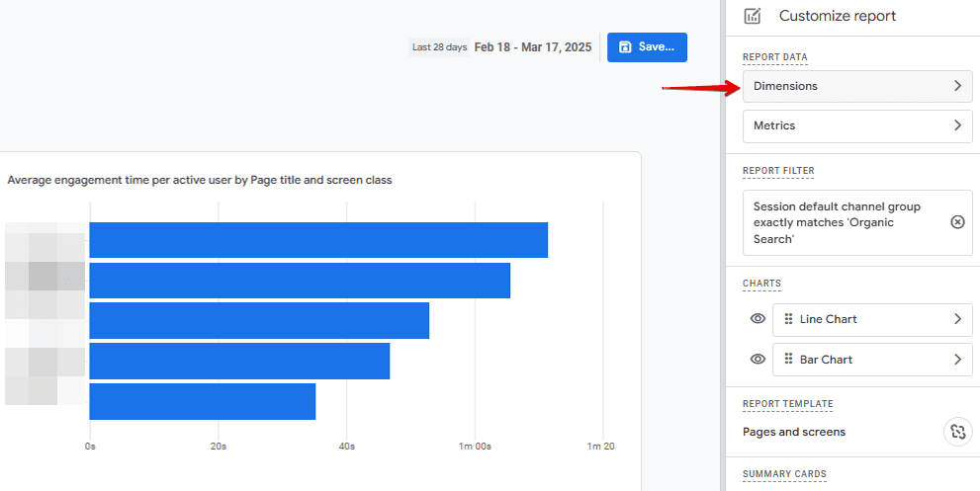Expand Line Chart options via chevron
980x491 pixels.
[956, 319]
